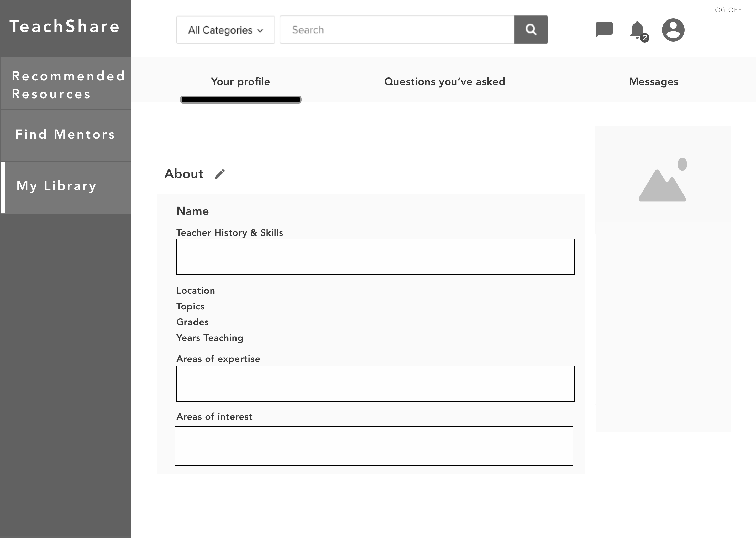The width and height of the screenshot is (756, 538).
Task: Open My Library sidebar item
Action: coord(66,186)
